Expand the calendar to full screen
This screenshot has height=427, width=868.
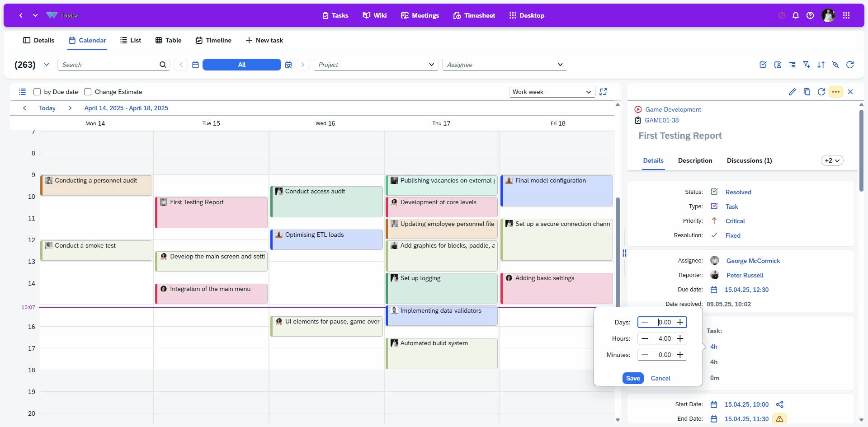[604, 92]
